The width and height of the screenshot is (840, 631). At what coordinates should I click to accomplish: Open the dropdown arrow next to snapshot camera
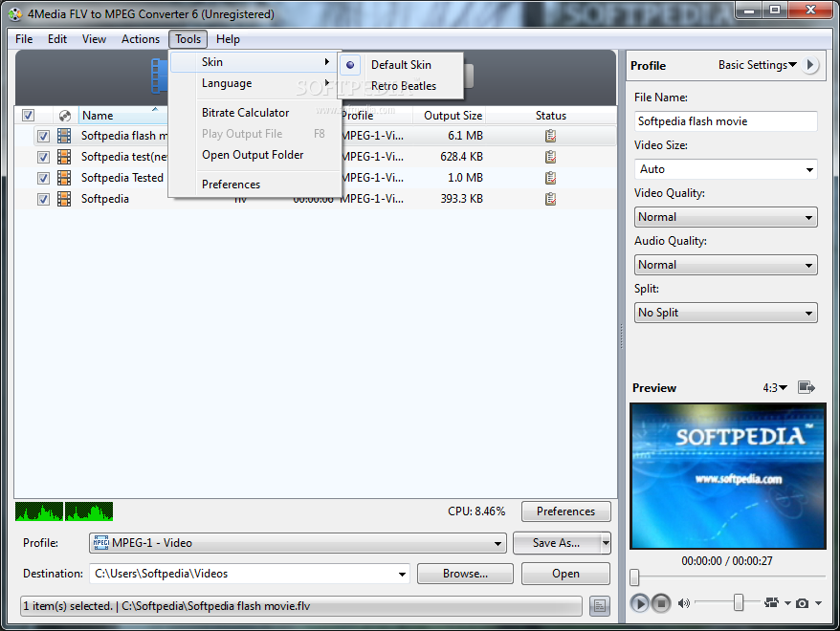pos(818,603)
